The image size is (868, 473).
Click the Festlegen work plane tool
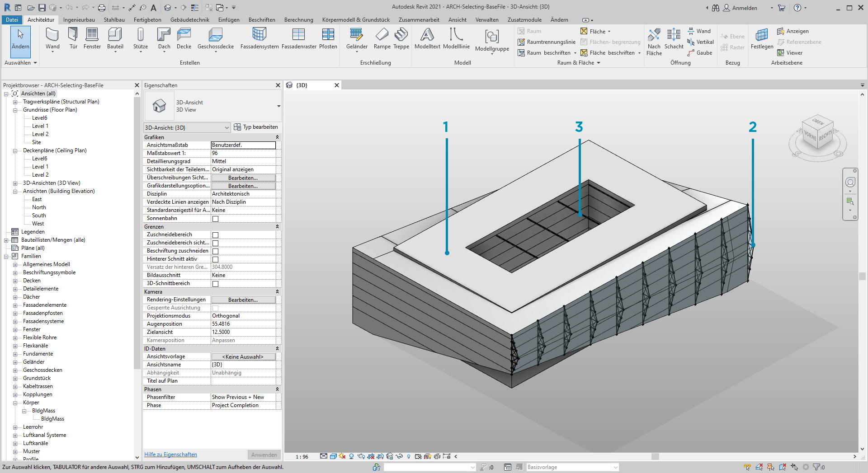[x=762, y=39]
